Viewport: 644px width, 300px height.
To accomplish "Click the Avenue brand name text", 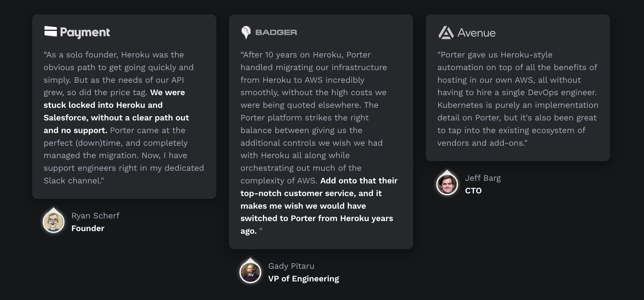I will coord(476,33).
